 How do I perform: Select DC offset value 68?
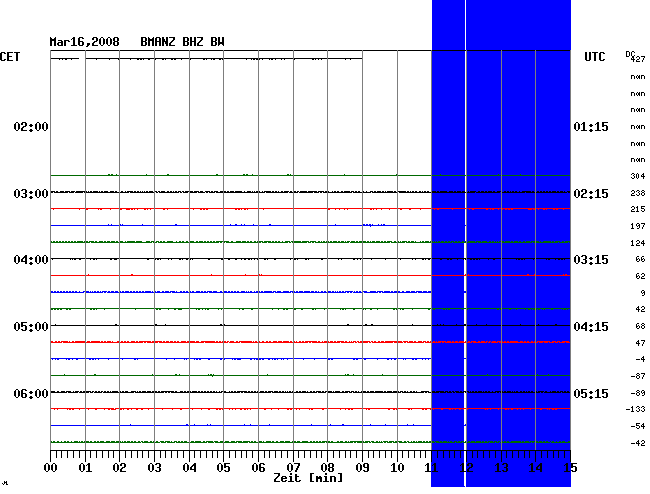(640, 326)
